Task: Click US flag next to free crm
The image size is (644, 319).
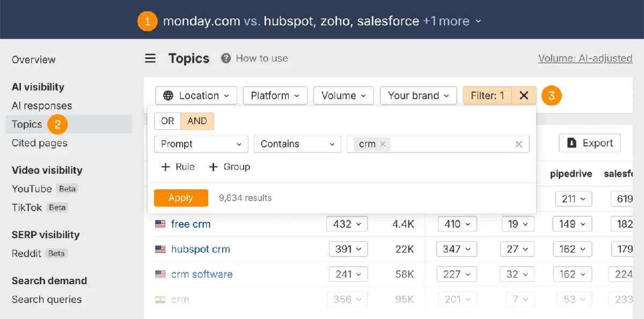Action: click(160, 224)
